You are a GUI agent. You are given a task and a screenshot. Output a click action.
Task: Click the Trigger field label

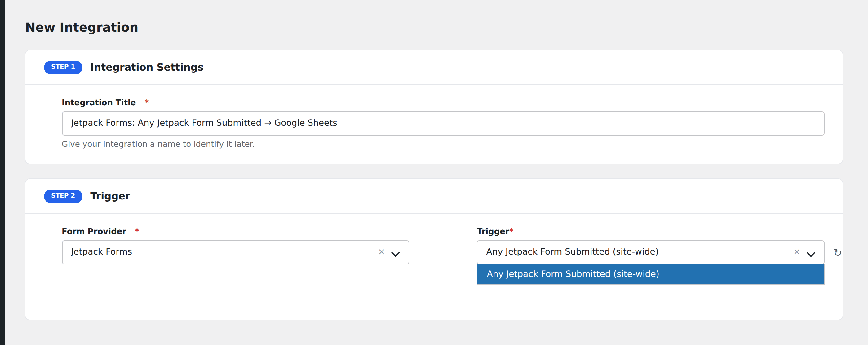tap(493, 231)
